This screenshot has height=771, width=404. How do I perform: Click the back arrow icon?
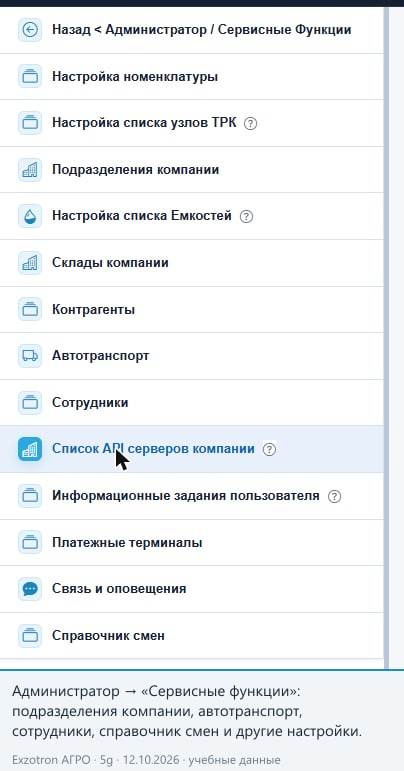30,30
